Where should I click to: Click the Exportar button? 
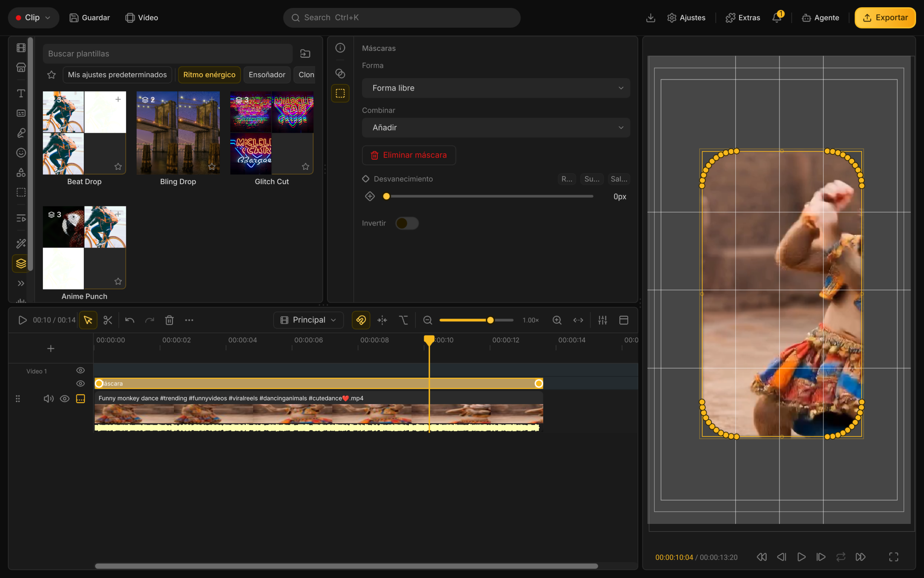[885, 18]
